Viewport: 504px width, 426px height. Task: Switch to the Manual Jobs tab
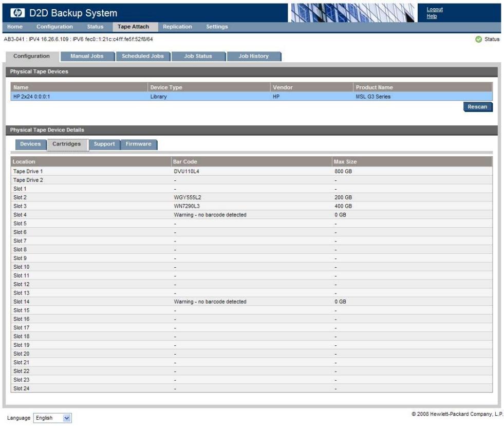pyautogui.click(x=87, y=56)
